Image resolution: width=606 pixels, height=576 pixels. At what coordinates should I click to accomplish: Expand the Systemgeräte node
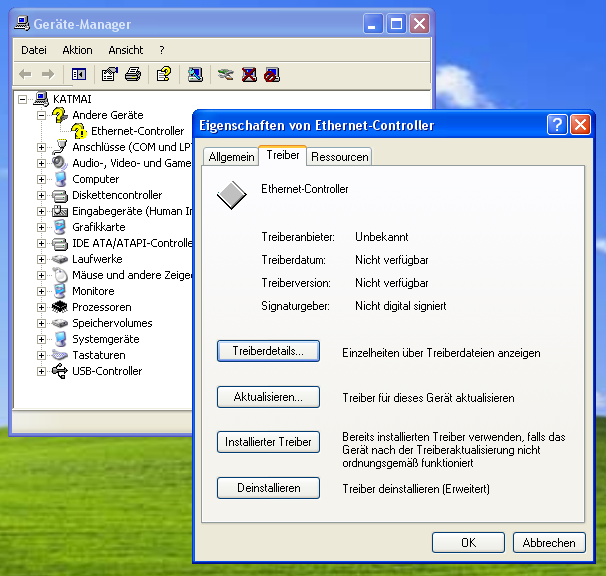pos(41,339)
